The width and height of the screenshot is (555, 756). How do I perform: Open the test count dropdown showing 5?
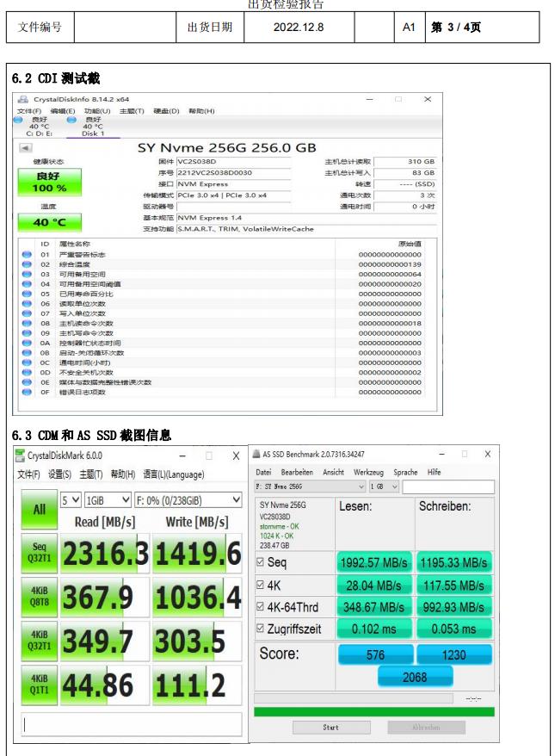(x=71, y=500)
